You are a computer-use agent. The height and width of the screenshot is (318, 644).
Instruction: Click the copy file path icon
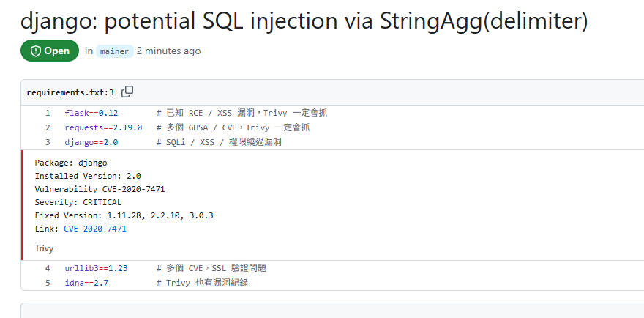[127, 92]
